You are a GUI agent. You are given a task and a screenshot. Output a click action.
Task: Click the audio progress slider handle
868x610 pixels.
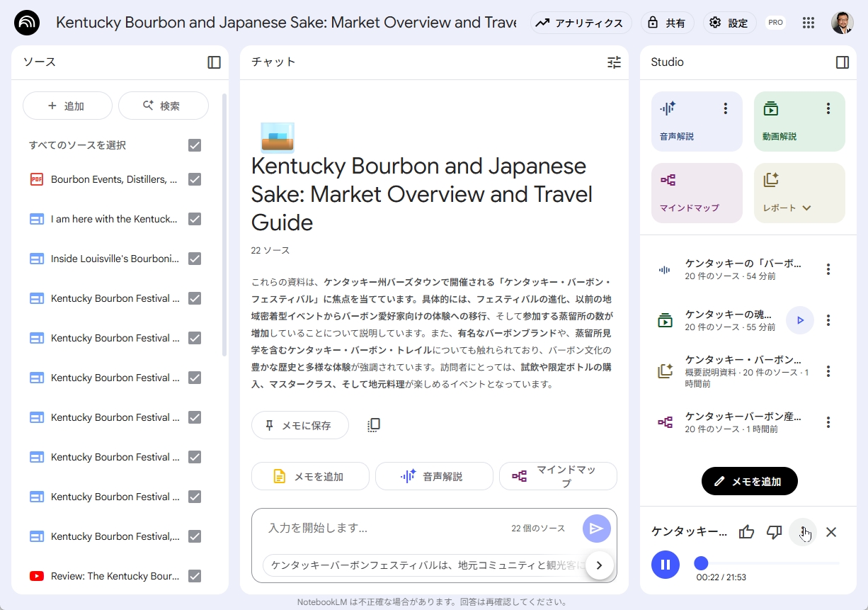701,563
